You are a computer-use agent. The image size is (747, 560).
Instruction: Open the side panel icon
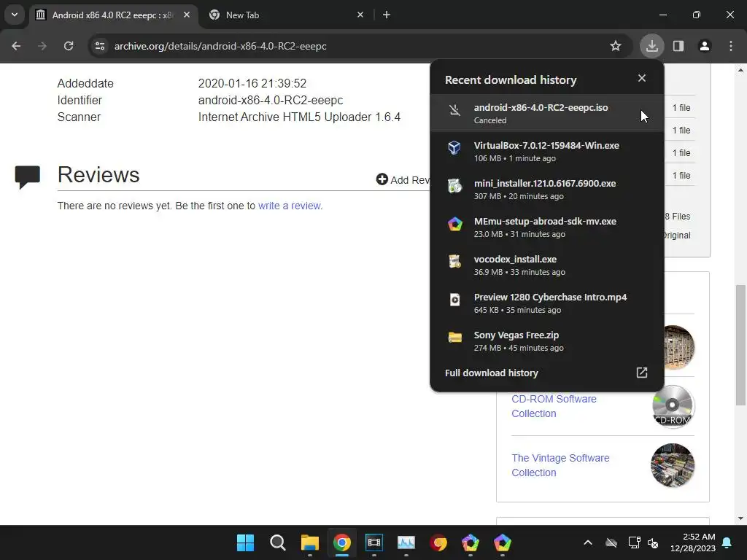click(678, 46)
